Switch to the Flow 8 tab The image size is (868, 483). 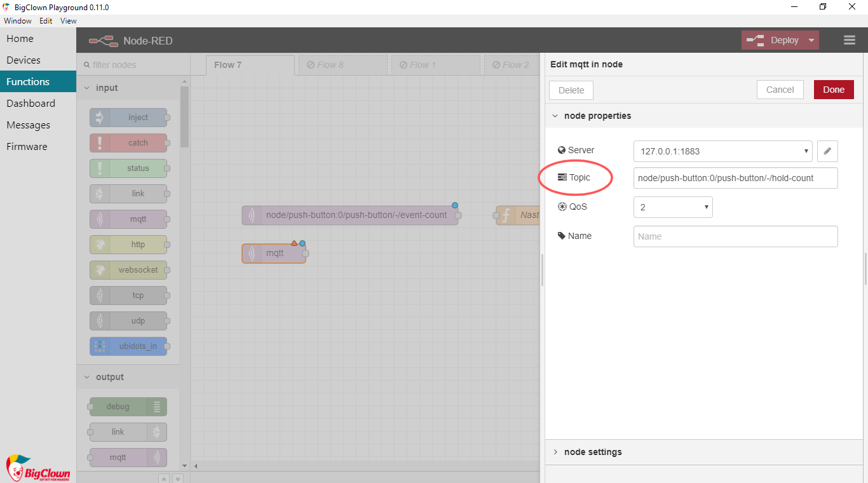point(343,65)
